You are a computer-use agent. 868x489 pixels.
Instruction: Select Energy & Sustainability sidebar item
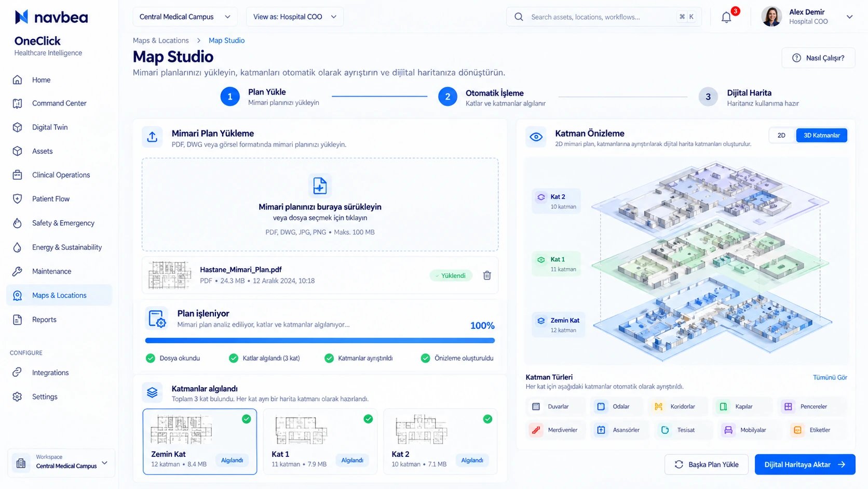coord(59,247)
